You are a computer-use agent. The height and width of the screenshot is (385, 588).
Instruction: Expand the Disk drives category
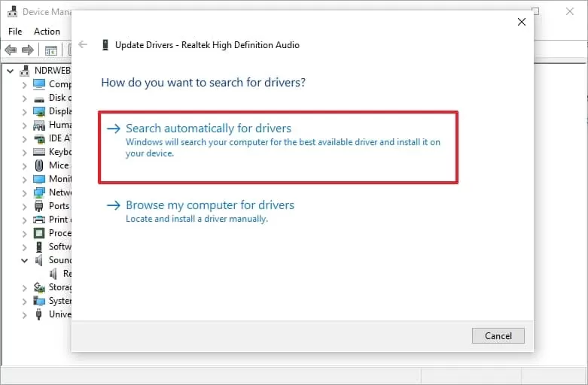pos(25,98)
